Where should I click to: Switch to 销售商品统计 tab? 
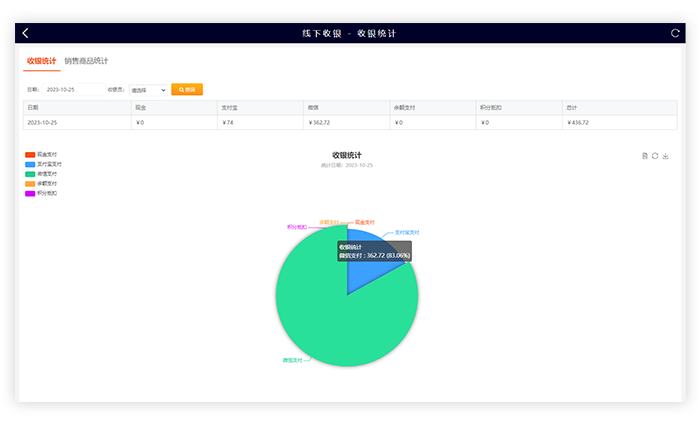tap(86, 61)
